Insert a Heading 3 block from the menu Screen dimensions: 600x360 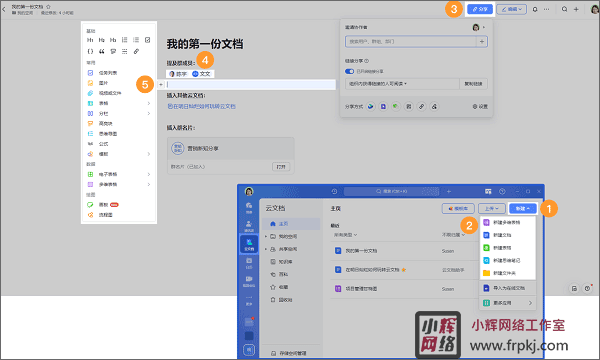pyautogui.click(x=113, y=40)
